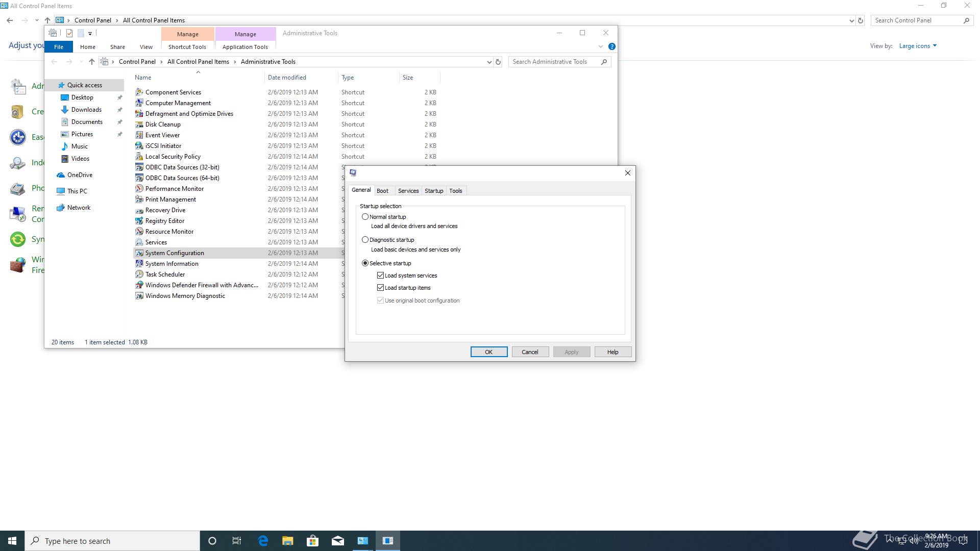Viewport: 980px width, 551px height.
Task: Go up one folder in Administrative Tools
Action: coord(92,62)
